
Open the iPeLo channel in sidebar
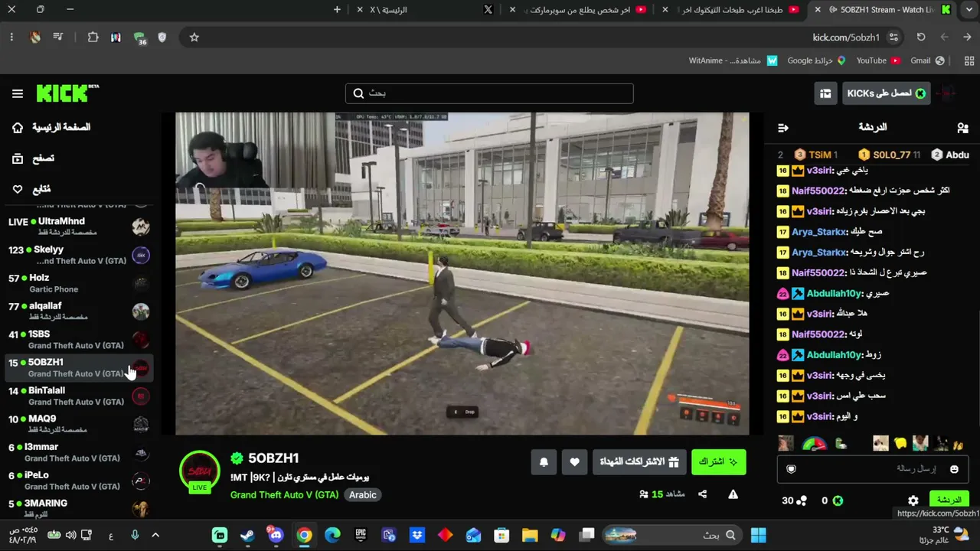[79, 481]
